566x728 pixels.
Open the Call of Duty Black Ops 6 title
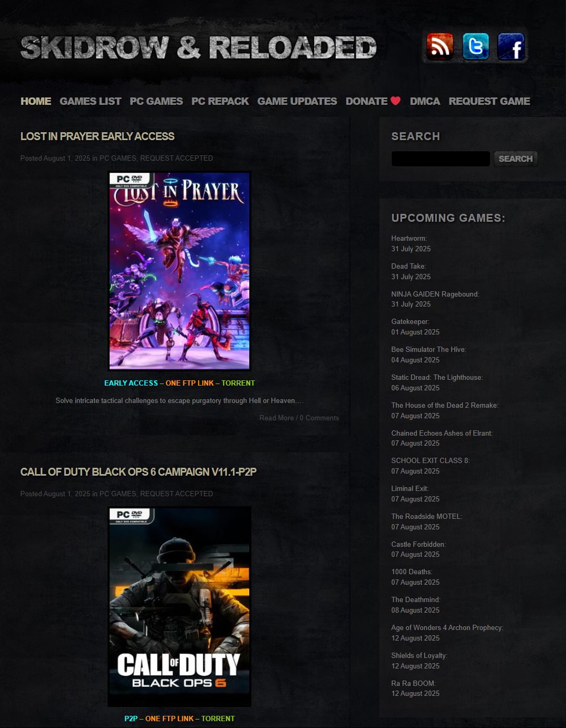point(139,472)
